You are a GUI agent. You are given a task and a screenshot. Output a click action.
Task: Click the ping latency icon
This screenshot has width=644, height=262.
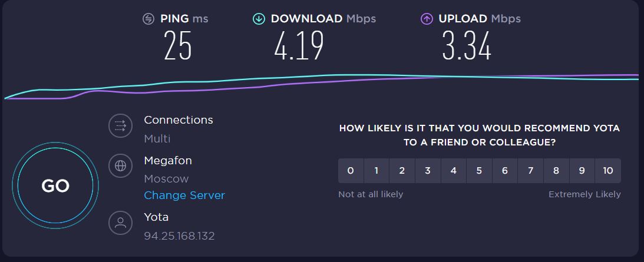[x=148, y=19]
